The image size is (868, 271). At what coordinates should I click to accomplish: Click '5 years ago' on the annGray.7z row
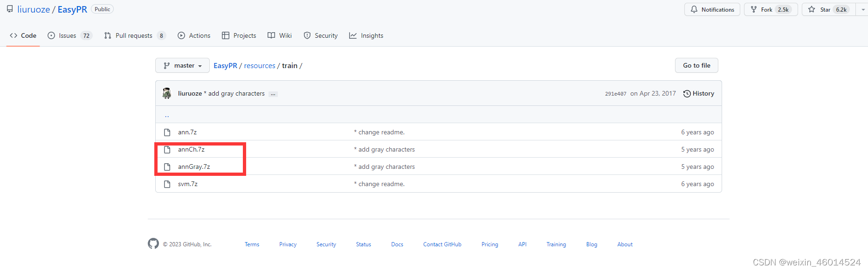(697, 167)
